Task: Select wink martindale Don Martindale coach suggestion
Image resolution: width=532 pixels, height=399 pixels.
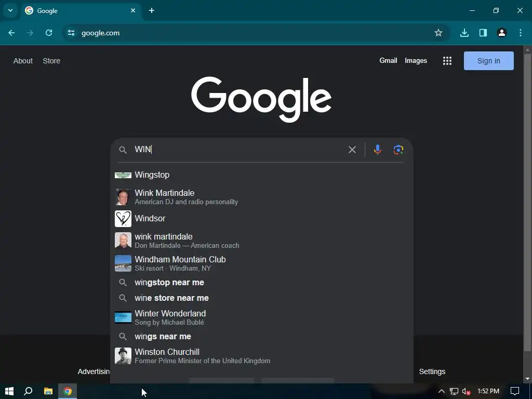Action: (262, 241)
